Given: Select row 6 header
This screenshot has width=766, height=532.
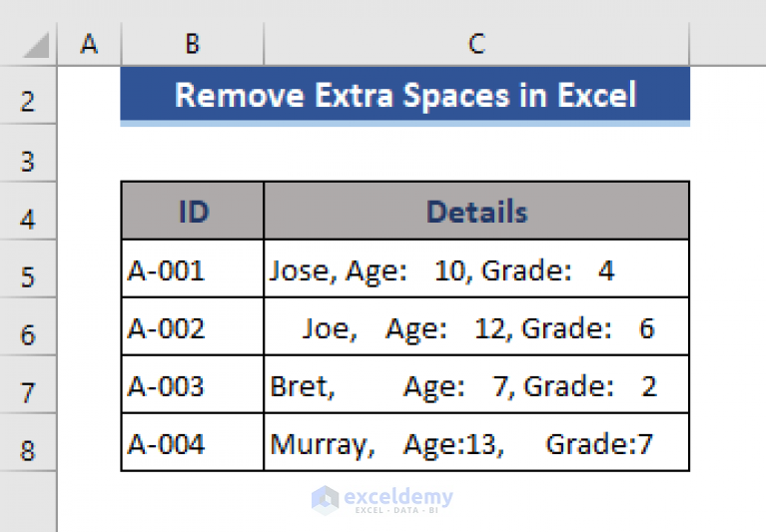Looking at the screenshot, I should click(x=28, y=326).
